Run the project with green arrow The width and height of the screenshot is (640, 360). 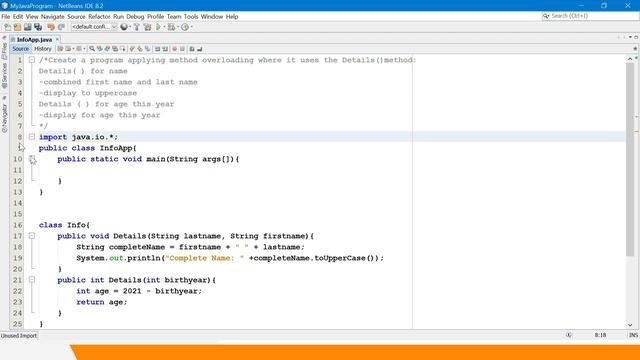(x=158, y=27)
